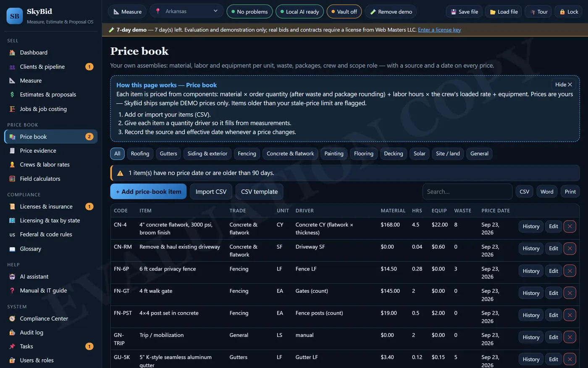The image size is (588, 368).
Task: Select the Solar category tab
Action: [419, 154]
